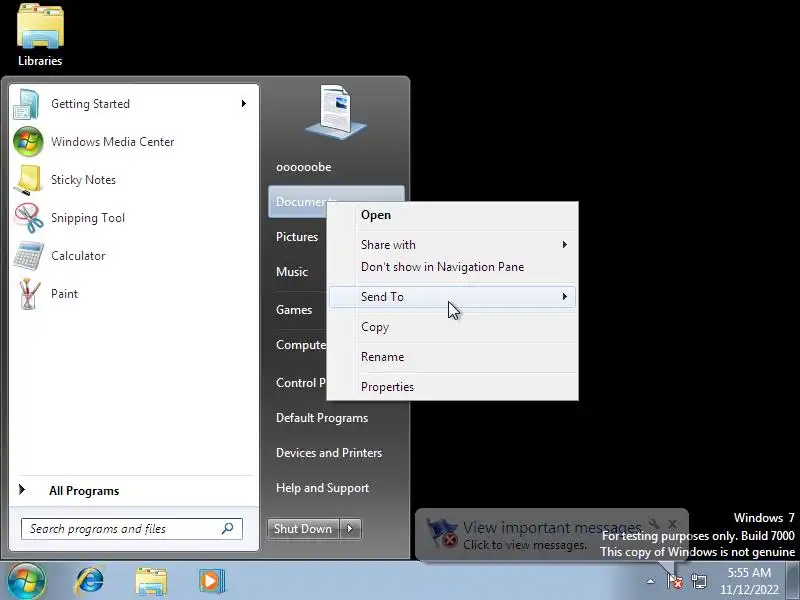Viewport: 800px width, 600px height.
Task: Launch Paint text entry
Action: 64,294
